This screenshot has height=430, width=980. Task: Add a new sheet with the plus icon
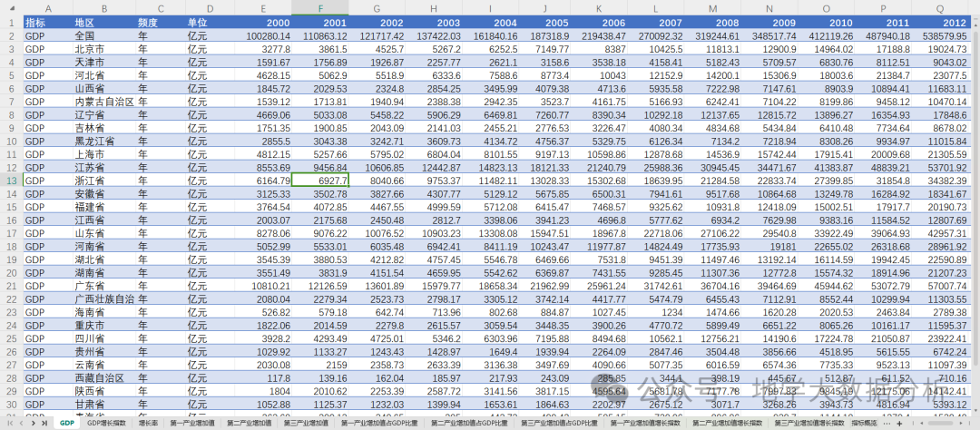(899, 423)
